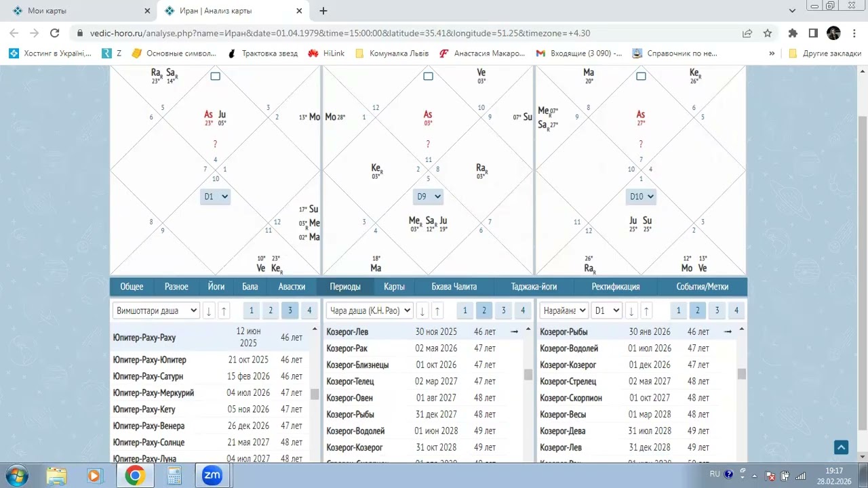The image size is (868, 488).
Task: Open D1 dropdown in Нарайана panel
Action: 606,310
